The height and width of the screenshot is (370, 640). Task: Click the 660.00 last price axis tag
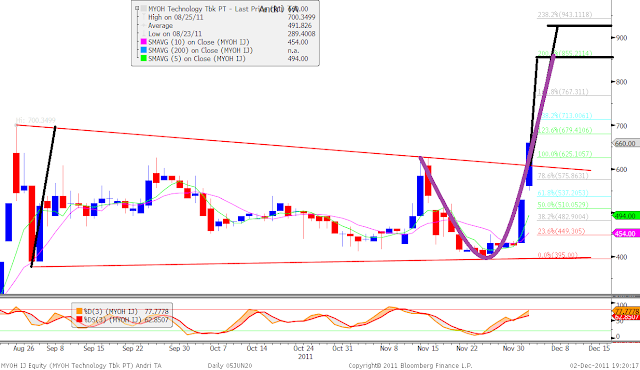pyautogui.click(x=626, y=143)
